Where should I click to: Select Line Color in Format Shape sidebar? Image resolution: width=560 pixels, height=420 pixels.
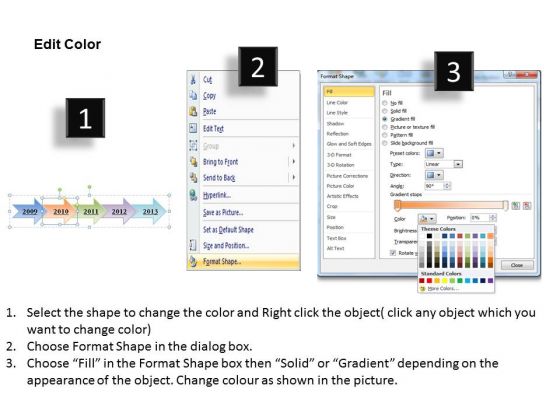337,102
